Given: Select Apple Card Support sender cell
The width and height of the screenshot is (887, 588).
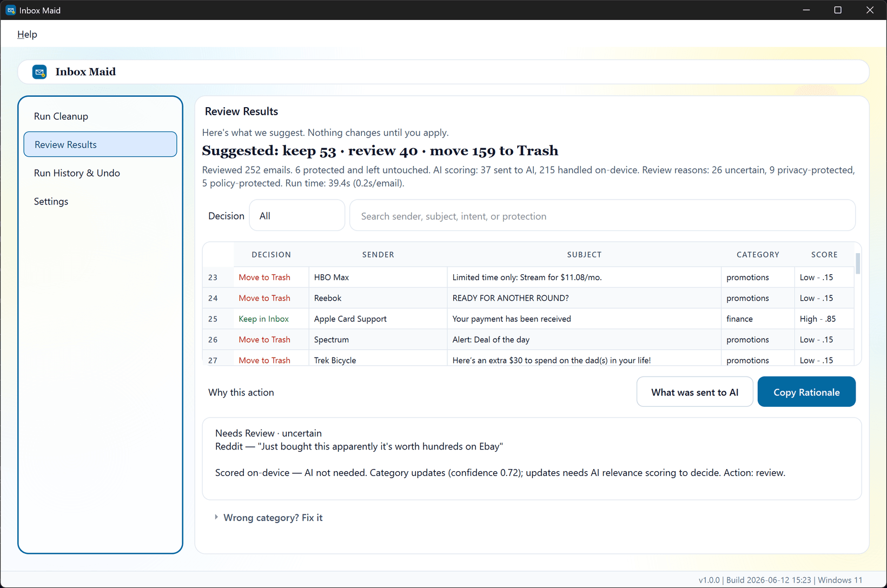Looking at the screenshot, I should pos(378,319).
